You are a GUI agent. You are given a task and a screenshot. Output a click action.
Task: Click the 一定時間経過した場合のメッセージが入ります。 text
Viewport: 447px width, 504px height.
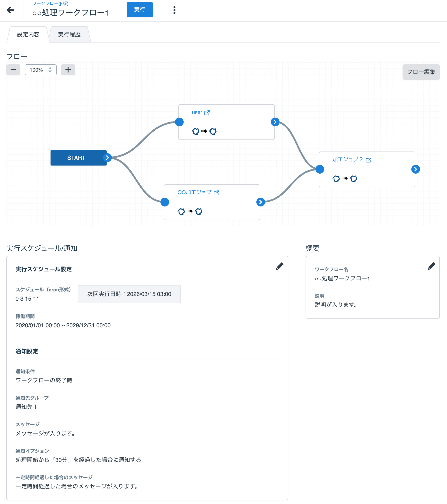coord(77,486)
